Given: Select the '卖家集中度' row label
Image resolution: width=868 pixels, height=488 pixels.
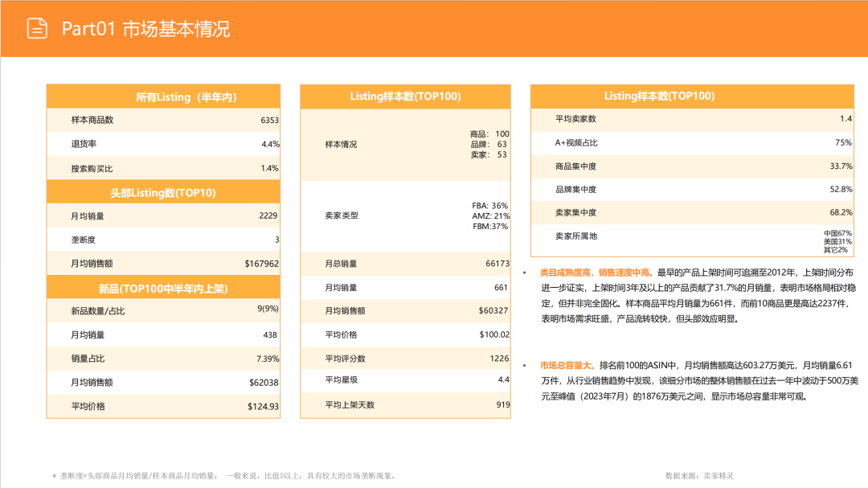Looking at the screenshot, I should point(575,213).
